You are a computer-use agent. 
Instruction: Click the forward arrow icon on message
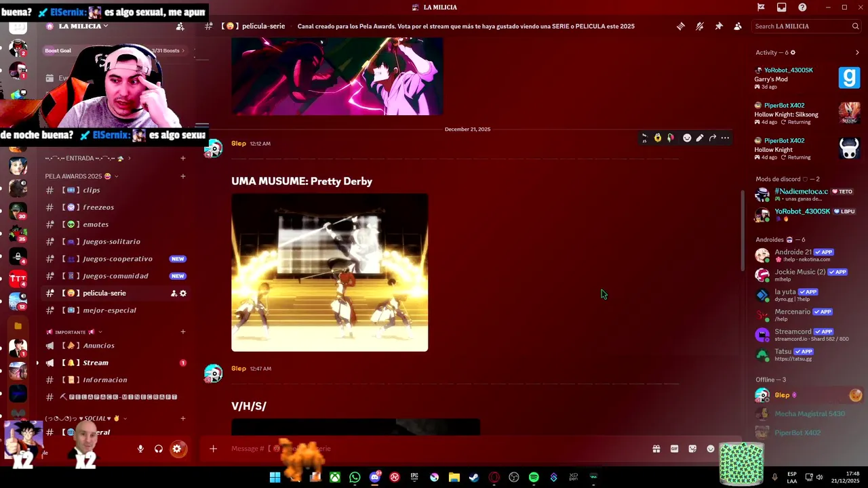(x=713, y=138)
